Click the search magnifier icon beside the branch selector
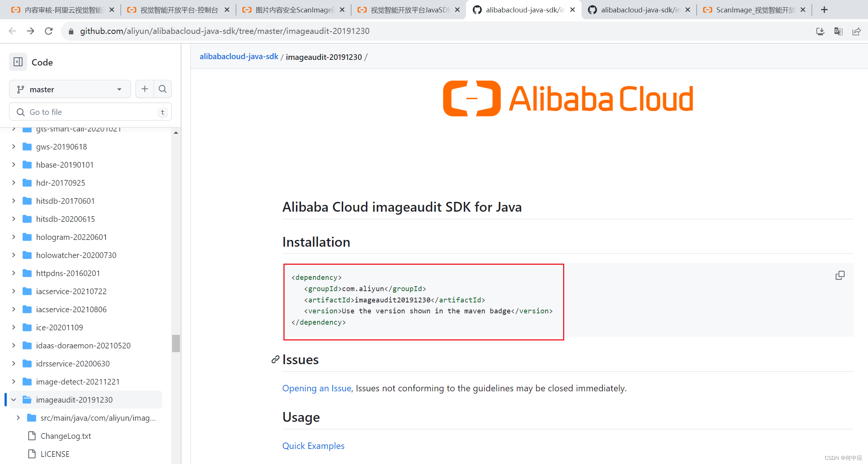The width and height of the screenshot is (868, 464). [x=163, y=89]
